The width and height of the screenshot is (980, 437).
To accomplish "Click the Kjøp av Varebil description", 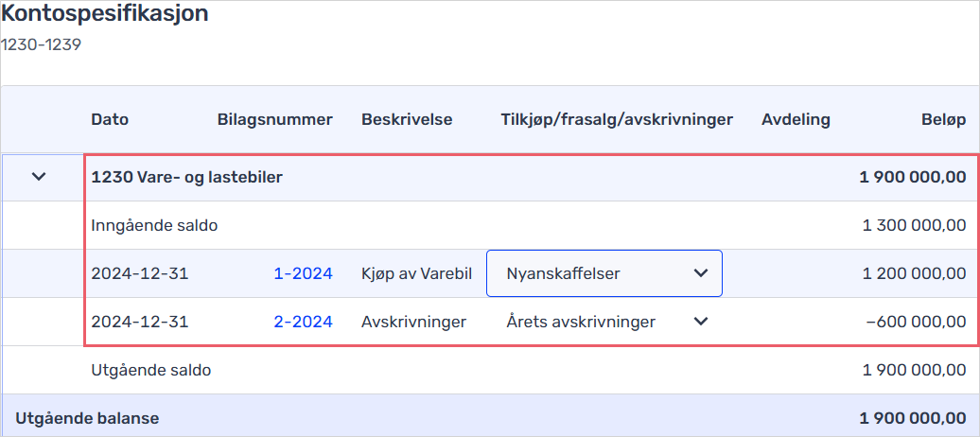I will 417,273.
